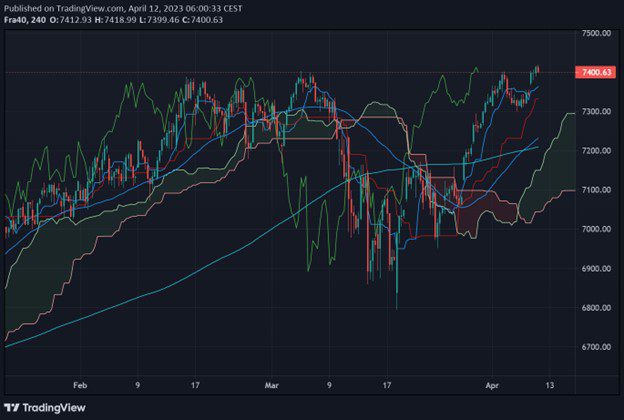
Task: Select the 7500.00 price axis label
Action: (596, 33)
